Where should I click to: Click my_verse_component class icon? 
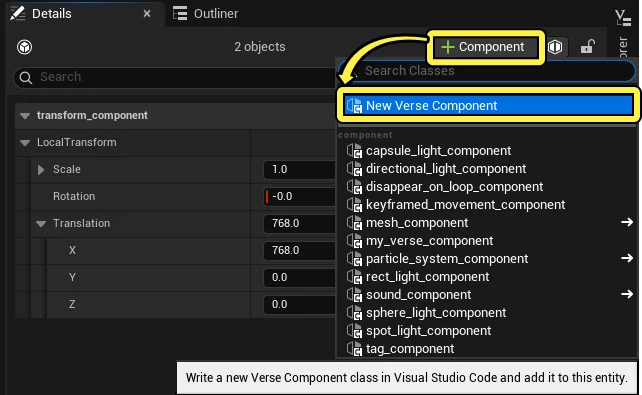[x=355, y=241]
